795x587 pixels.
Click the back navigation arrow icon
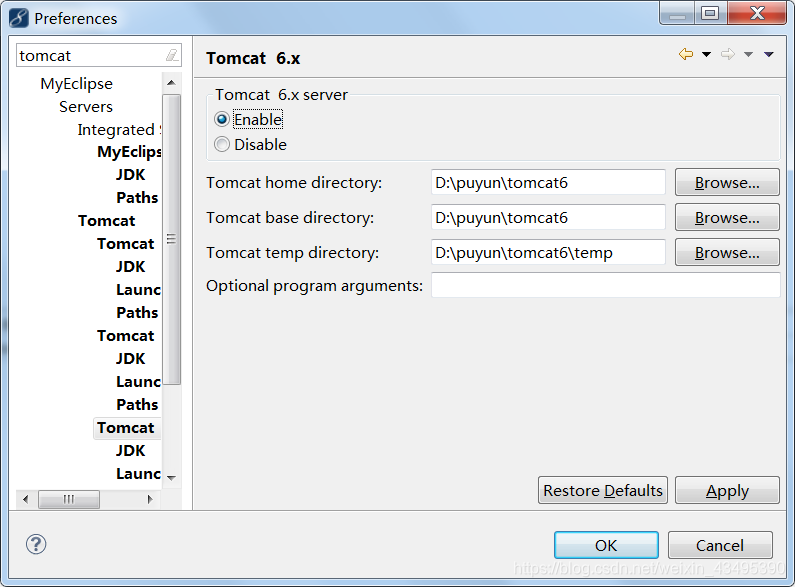(x=685, y=54)
